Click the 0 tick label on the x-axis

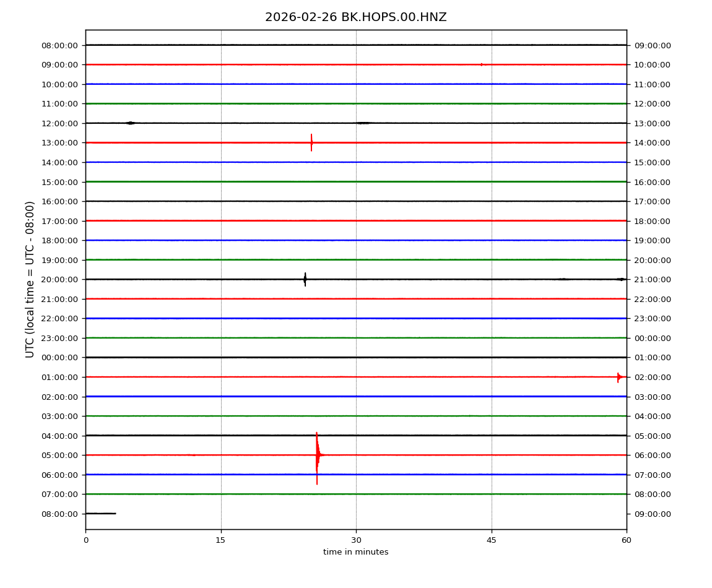pos(85,540)
